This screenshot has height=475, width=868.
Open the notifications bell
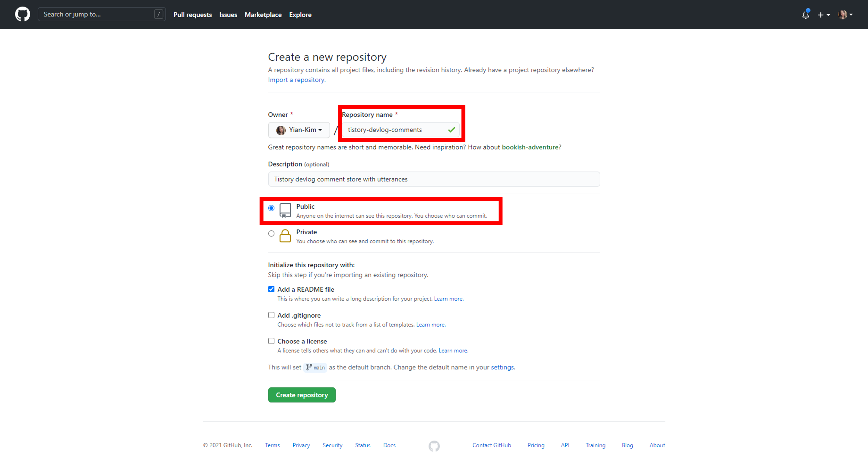click(x=805, y=14)
